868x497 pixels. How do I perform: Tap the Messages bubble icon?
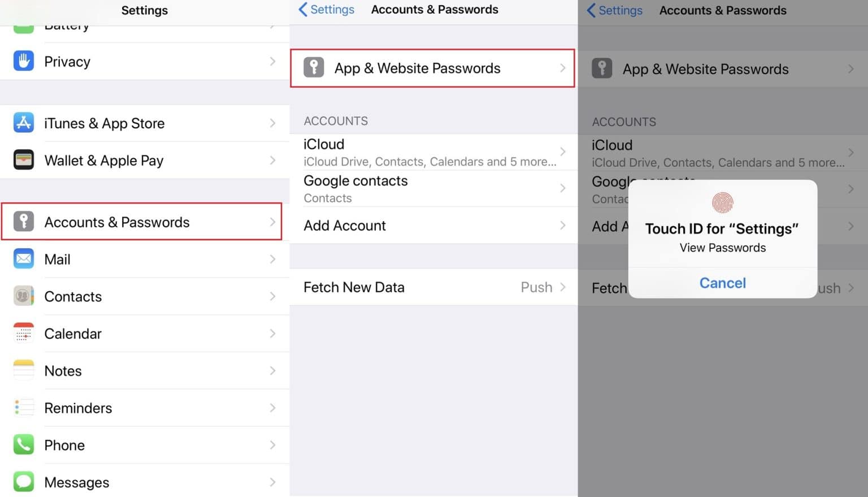24,482
